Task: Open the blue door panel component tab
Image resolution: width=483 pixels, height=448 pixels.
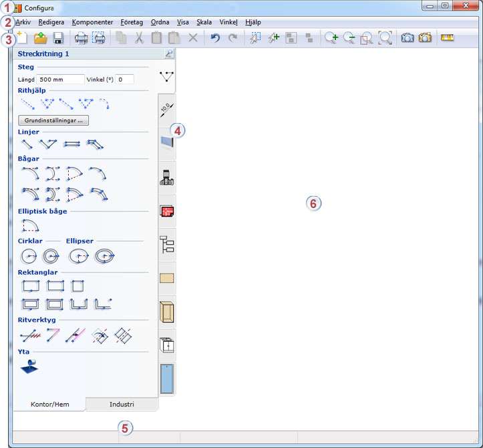Action: tap(166, 379)
